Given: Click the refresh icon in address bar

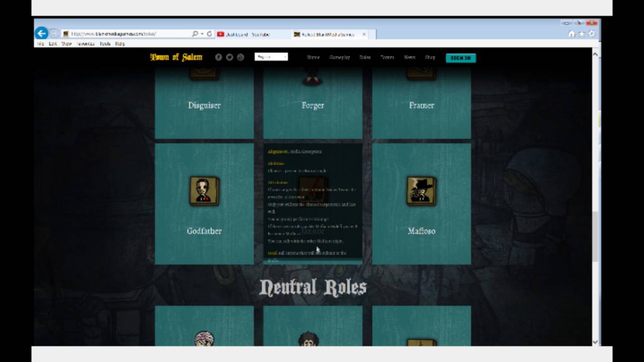Looking at the screenshot, I should coord(209,34).
